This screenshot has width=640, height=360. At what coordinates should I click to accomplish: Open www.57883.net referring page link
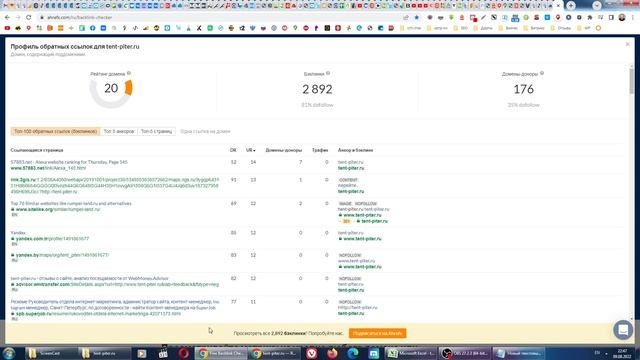click(48, 168)
